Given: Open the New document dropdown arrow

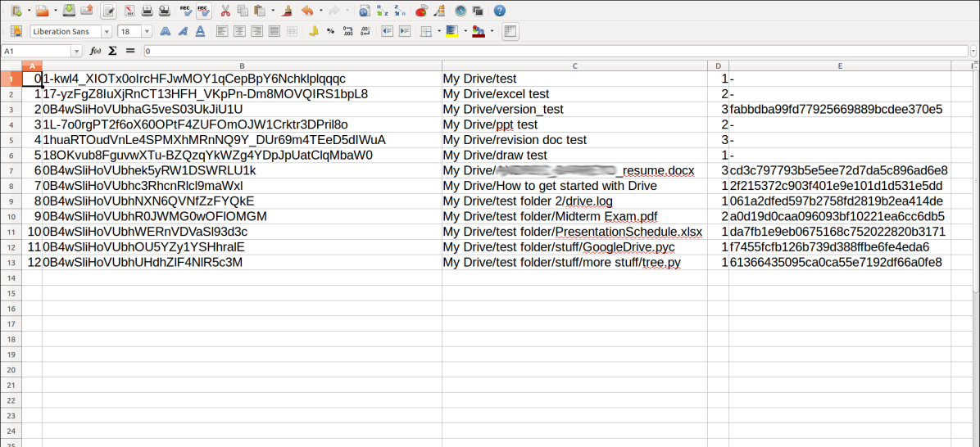Looking at the screenshot, I should click(29, 11).
